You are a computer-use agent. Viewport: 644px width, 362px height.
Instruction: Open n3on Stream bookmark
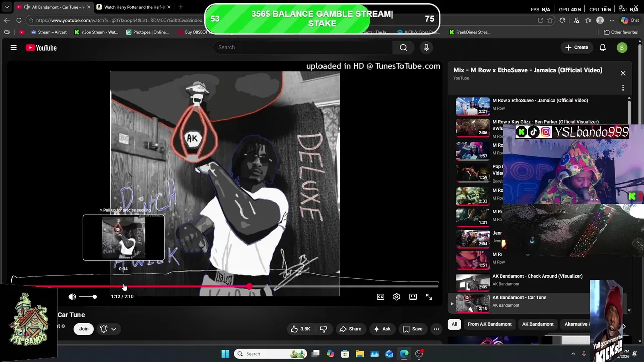(x=97, y=32)
